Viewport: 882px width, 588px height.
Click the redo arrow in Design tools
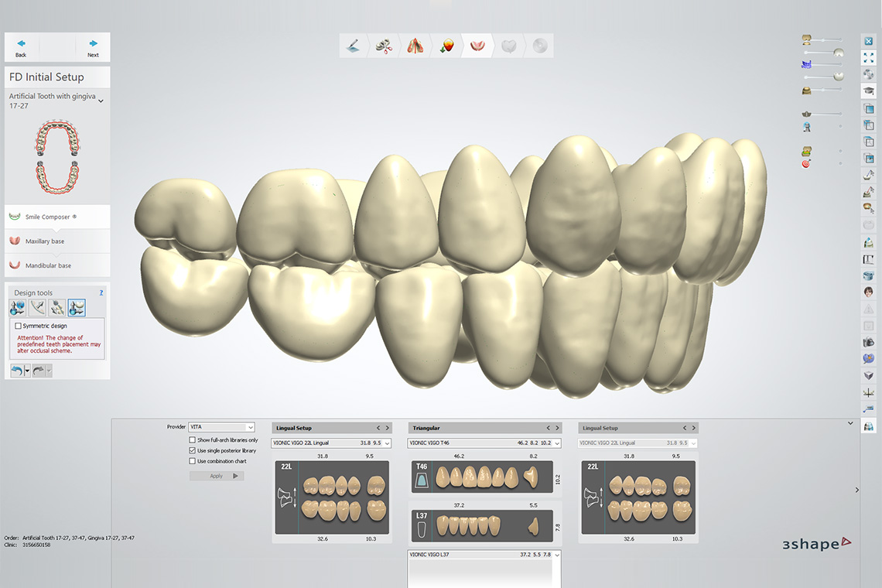[x=38, y=370]
